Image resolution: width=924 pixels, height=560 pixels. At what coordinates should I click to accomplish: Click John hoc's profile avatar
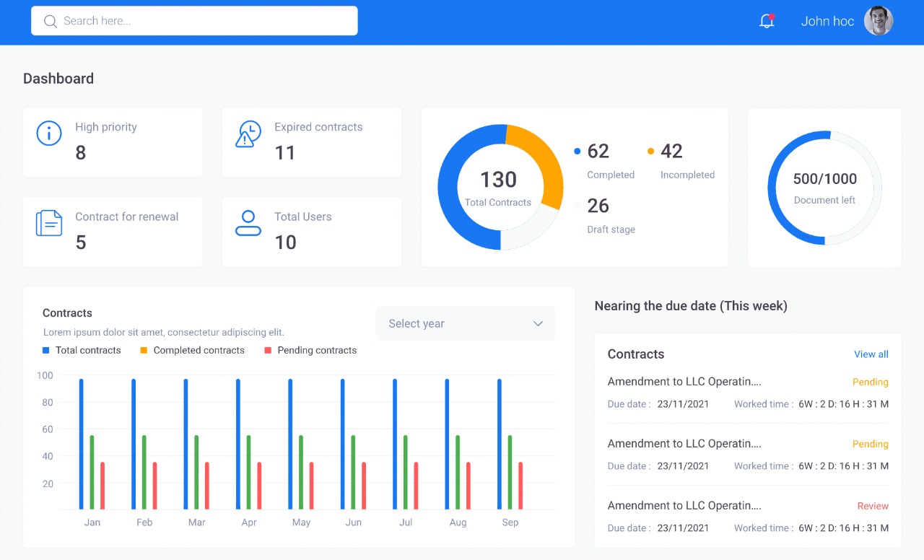click(x=879, y=21)
